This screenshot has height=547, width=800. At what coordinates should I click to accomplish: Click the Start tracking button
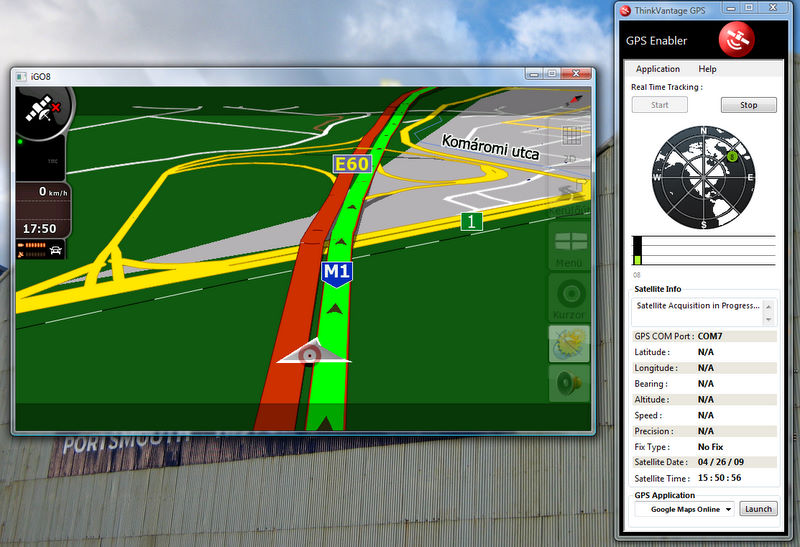coord(660,105)
